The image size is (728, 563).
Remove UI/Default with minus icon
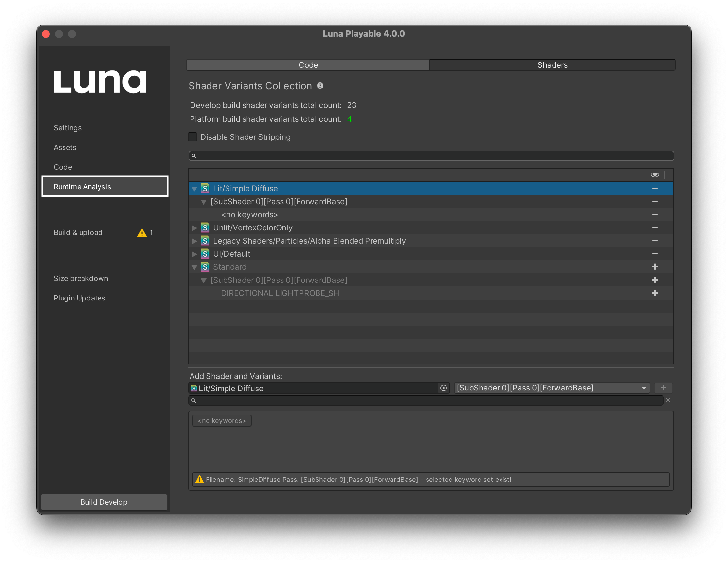655,254
